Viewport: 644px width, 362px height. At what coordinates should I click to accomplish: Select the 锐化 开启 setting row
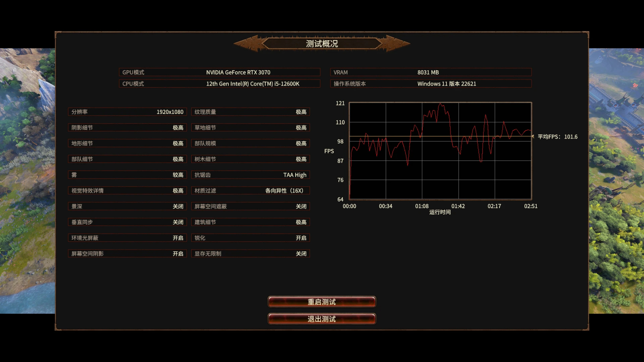click(250, 238)
